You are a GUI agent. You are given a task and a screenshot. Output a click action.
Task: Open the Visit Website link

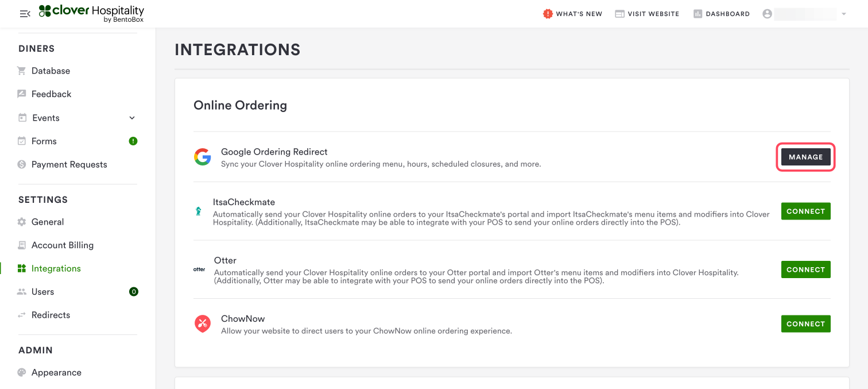(x=647, y=14)
